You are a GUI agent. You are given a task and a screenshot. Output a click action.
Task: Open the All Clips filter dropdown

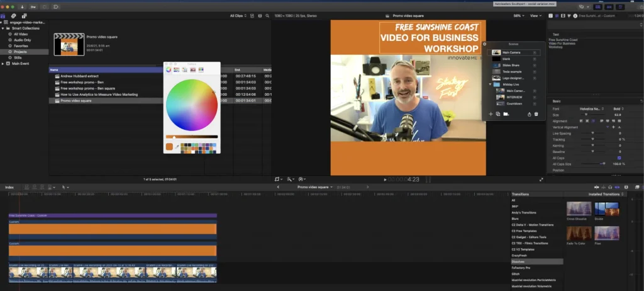(x=238, y=16)
